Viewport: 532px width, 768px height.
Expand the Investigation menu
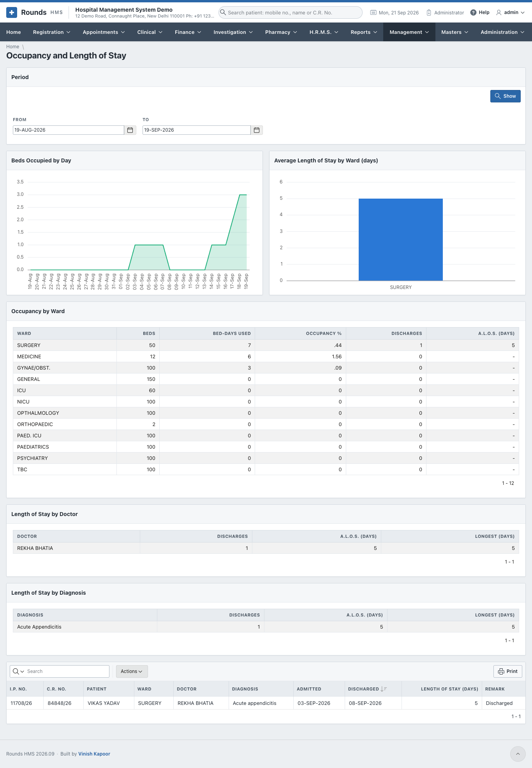233,32
